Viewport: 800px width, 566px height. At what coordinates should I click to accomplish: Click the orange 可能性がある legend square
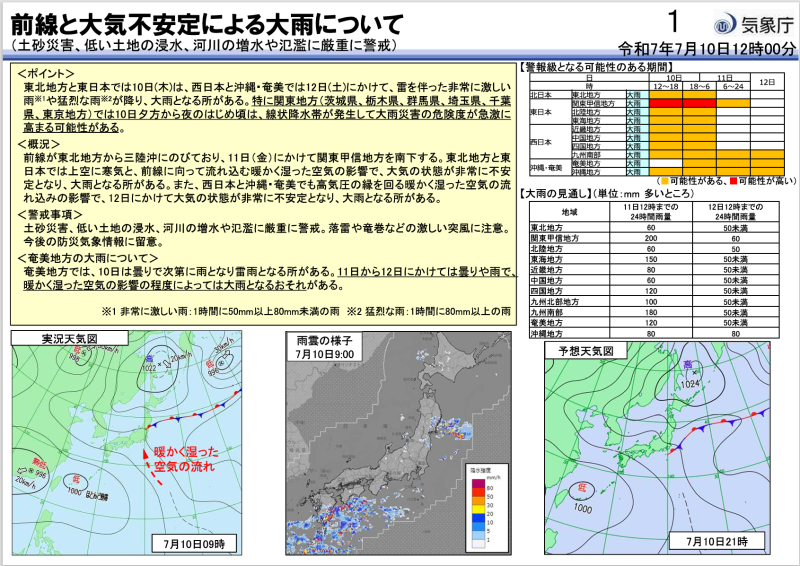(x=665, y=181)
